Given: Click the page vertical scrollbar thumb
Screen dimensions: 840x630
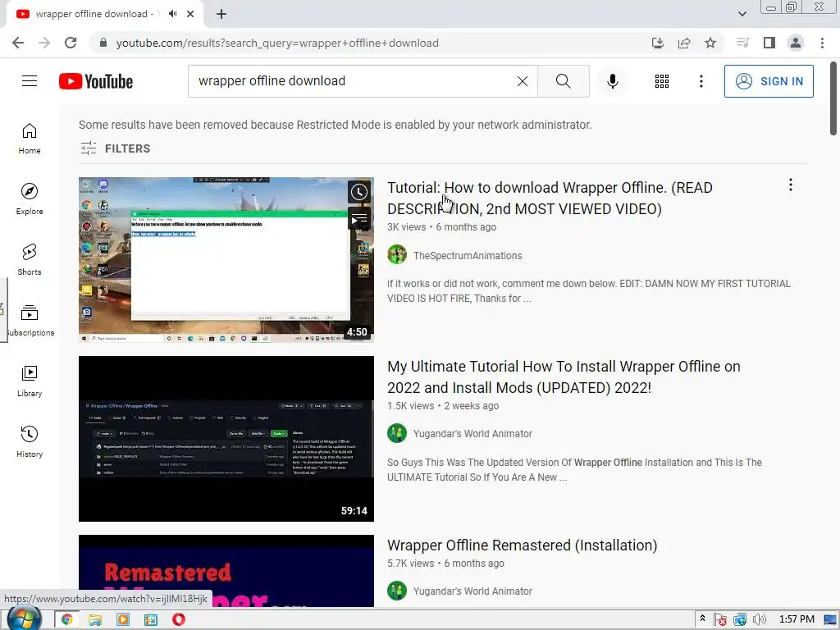Looking at the screenshot, I should point(833,98).
